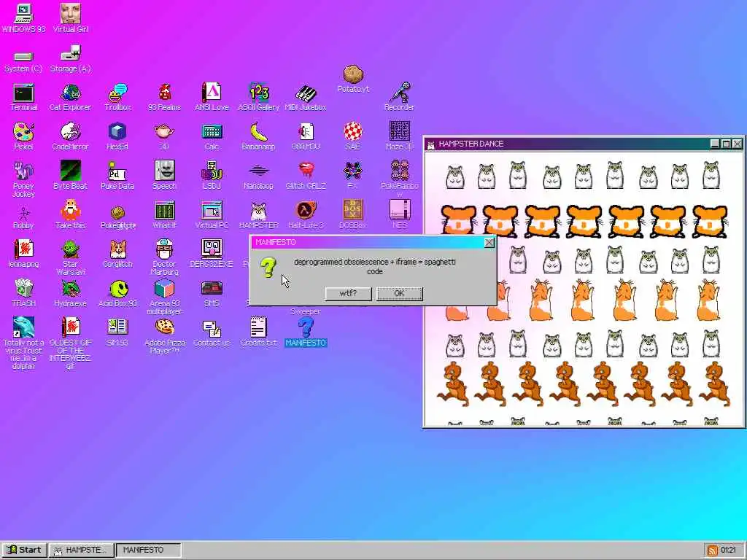Launch the Byte Beat icon
This screenshot has width=747, height=560.
(x=70, y=176)
